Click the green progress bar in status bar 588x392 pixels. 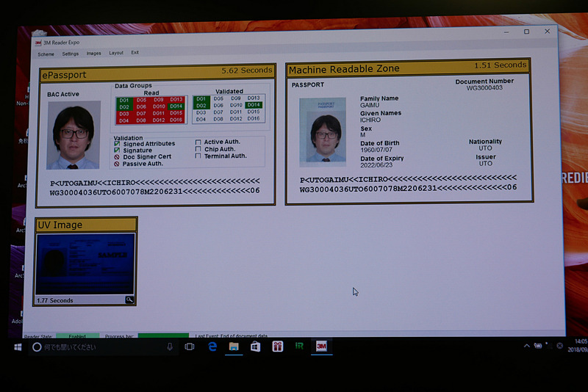[x=163, y=335]
